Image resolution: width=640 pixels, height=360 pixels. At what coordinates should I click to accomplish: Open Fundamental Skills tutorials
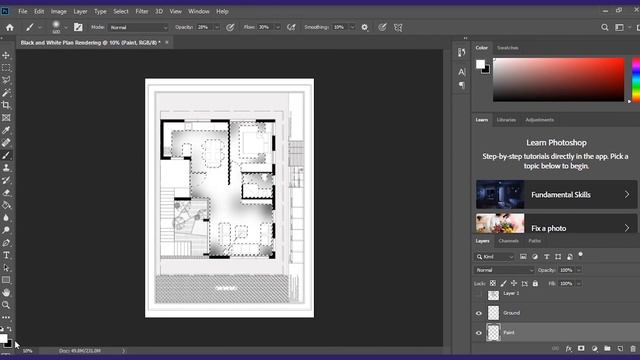tap(556, 195)
